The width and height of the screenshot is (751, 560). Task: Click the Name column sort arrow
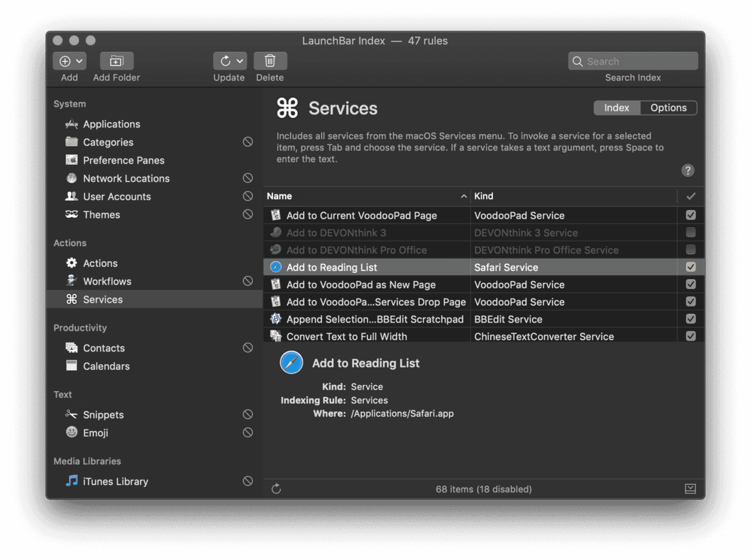click(463, 197)
